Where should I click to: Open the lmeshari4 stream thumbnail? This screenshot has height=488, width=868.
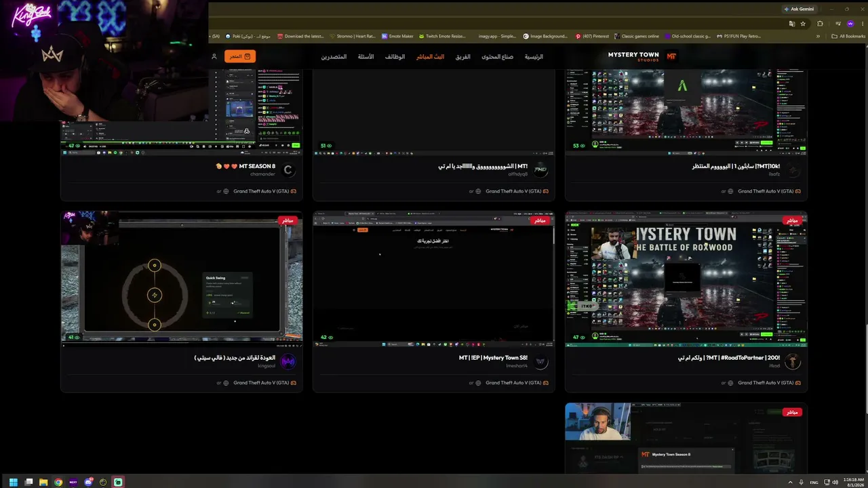pos(434,279)
